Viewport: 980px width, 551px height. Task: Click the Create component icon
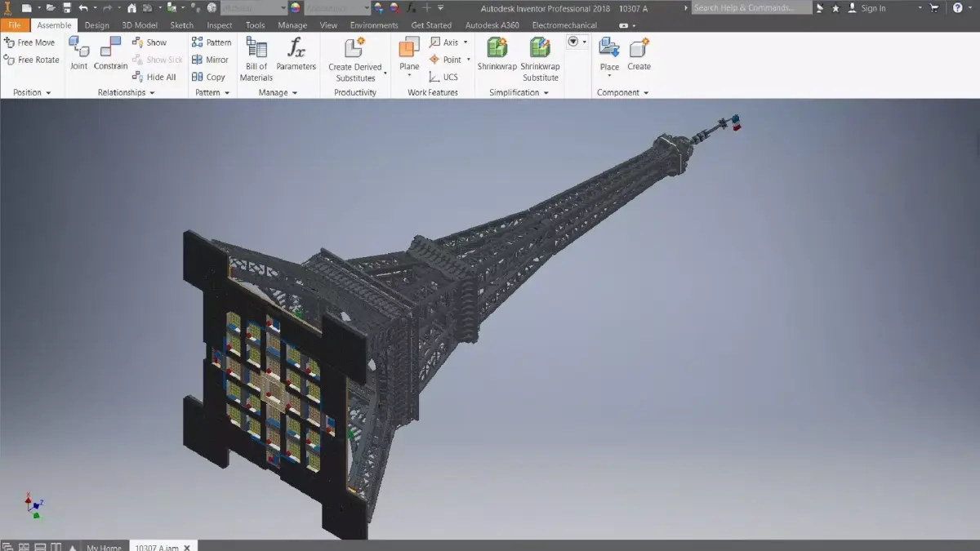point(639,47)
